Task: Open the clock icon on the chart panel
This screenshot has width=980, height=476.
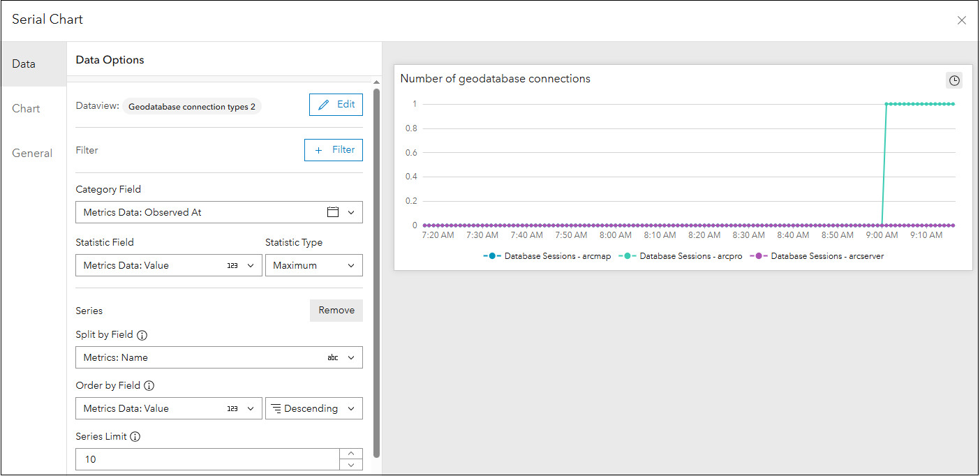Action: coord(954,80)
